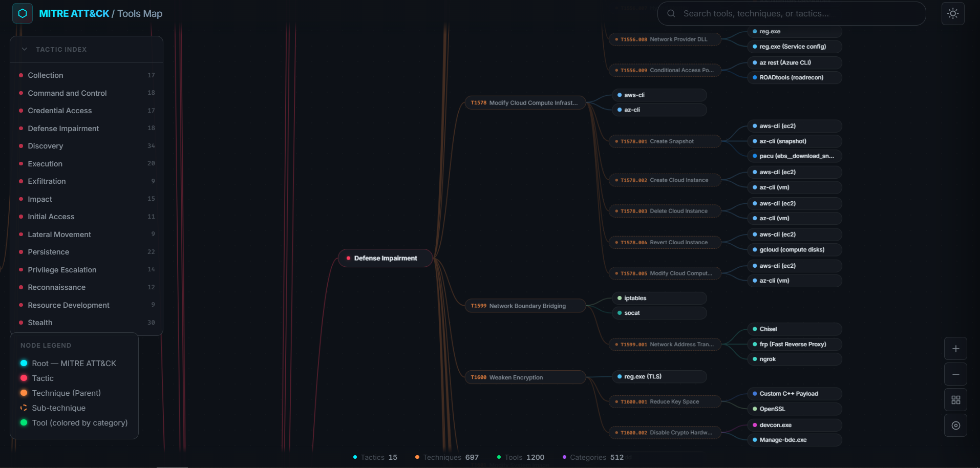This screenshot has width=980, height=468.
Task: Collapse T1578 Modify Cloud Compute Infrastructure node
Action: [x=525, y=103]
